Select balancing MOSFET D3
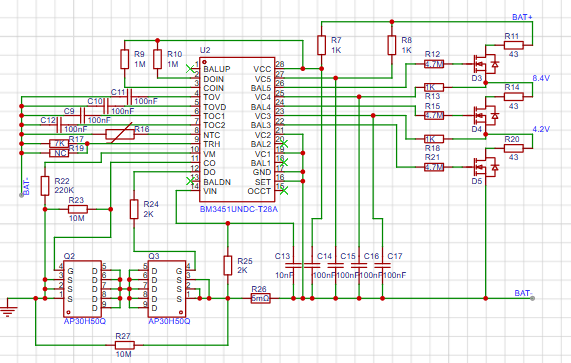This screenshot has height=363, width=571. (x=485, y=64)
